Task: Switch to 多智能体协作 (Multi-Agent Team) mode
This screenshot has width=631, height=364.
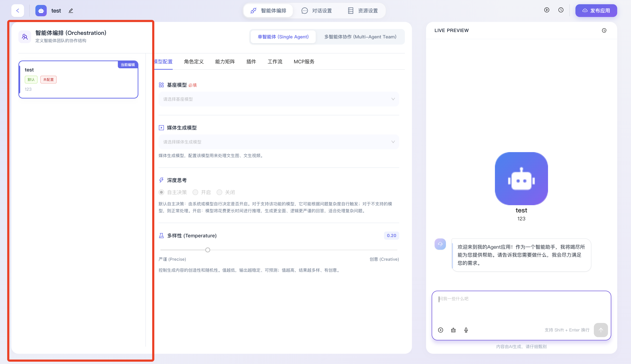Action: coord(360,37)
